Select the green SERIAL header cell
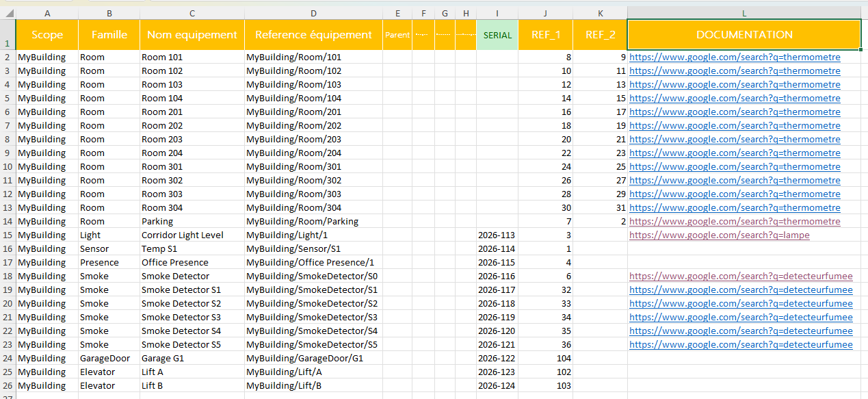Screen dimensions: 868x399 coord(497,35)
